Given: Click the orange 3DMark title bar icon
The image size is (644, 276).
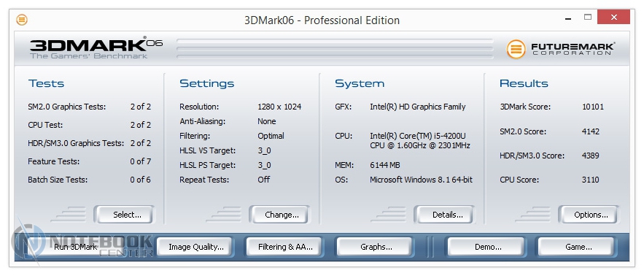Looking at the screenshot, I should (x=22, y=20).
